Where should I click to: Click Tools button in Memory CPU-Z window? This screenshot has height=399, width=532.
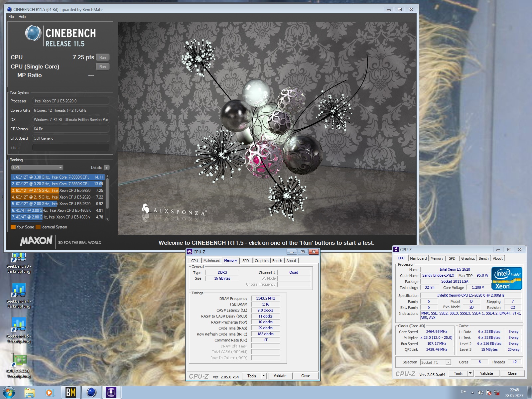point(252,376)
